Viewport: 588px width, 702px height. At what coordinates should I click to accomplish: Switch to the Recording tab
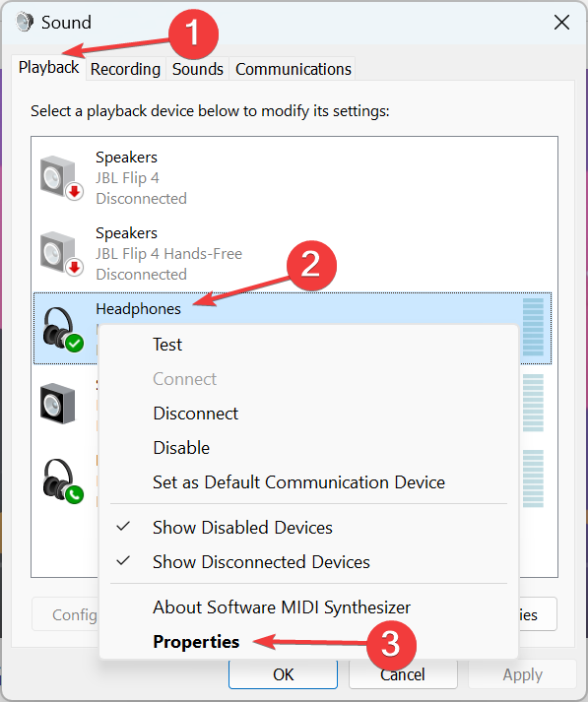pyautogui.click(x=125, y=69)
